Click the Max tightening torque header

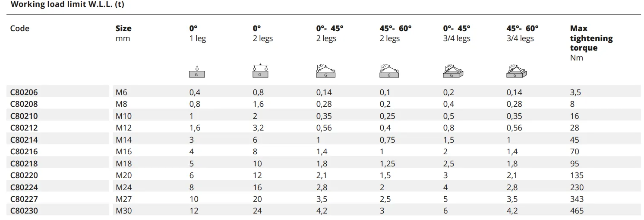click(x=591, y=43)
